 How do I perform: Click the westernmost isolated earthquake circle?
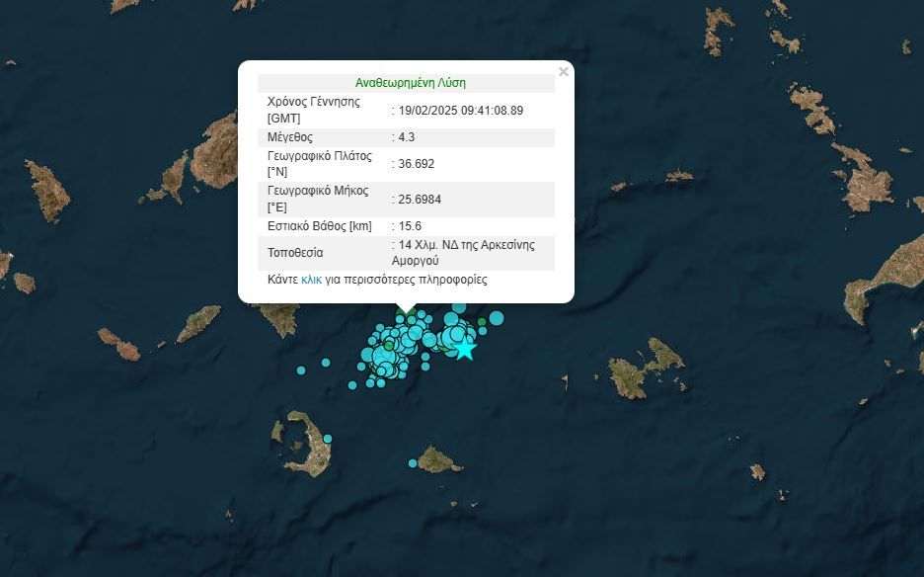click(301, 371)
